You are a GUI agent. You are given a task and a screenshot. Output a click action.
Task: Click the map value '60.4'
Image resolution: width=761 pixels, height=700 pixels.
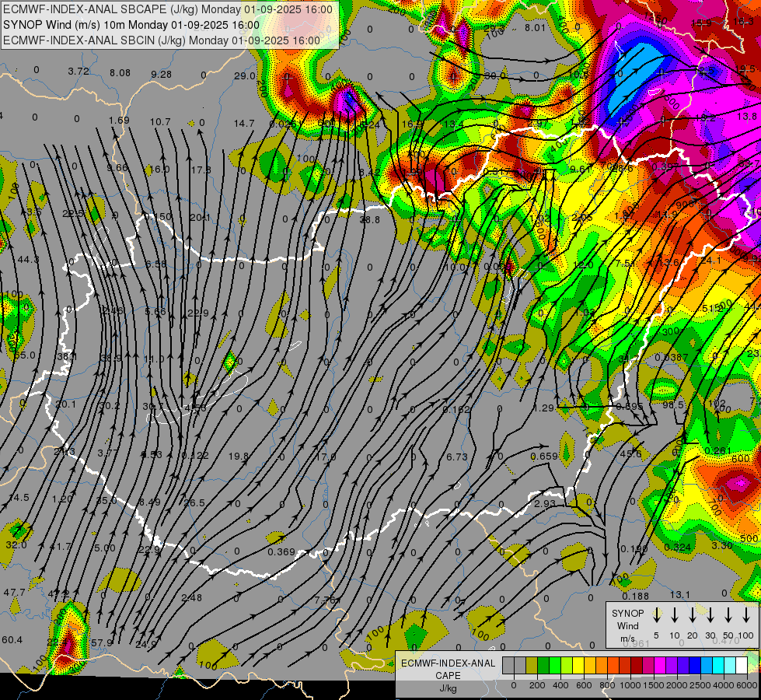[12, 640]
